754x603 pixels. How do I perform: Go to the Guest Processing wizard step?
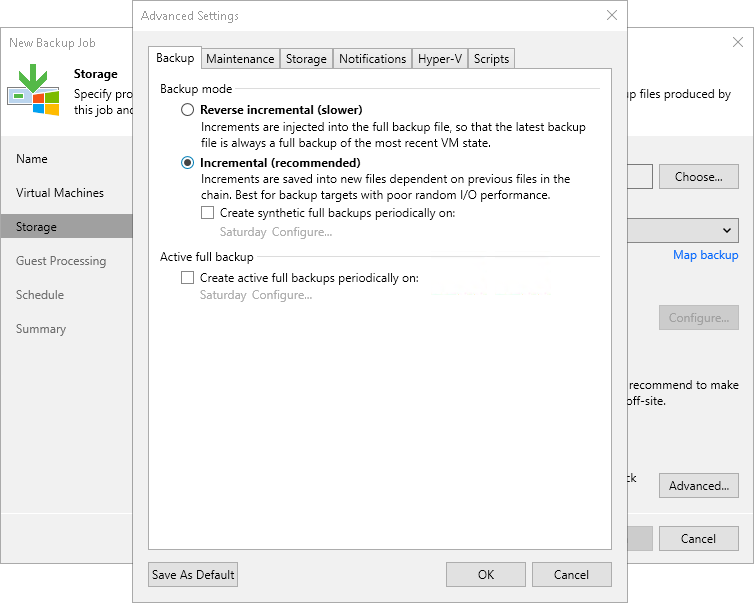tap(61, 261)
